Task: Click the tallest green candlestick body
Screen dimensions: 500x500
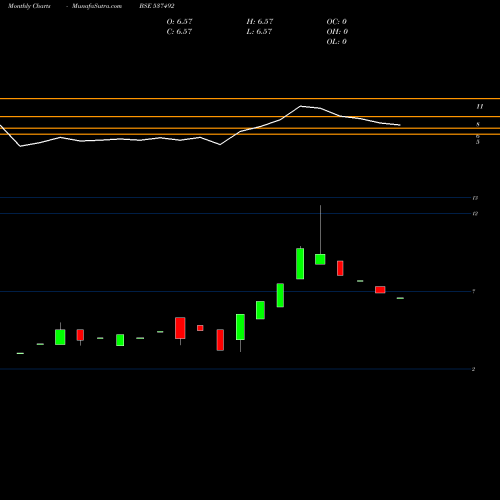Action: (300, 264)
